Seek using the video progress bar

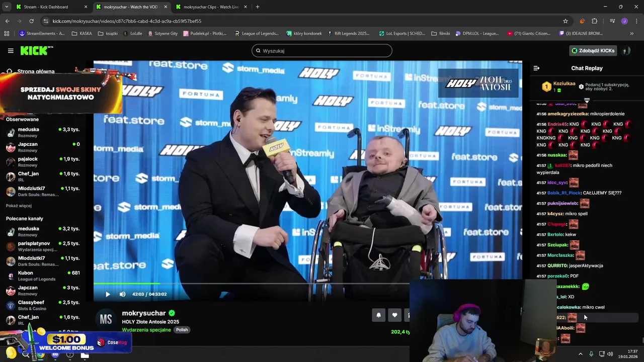(x=252, y=284)
